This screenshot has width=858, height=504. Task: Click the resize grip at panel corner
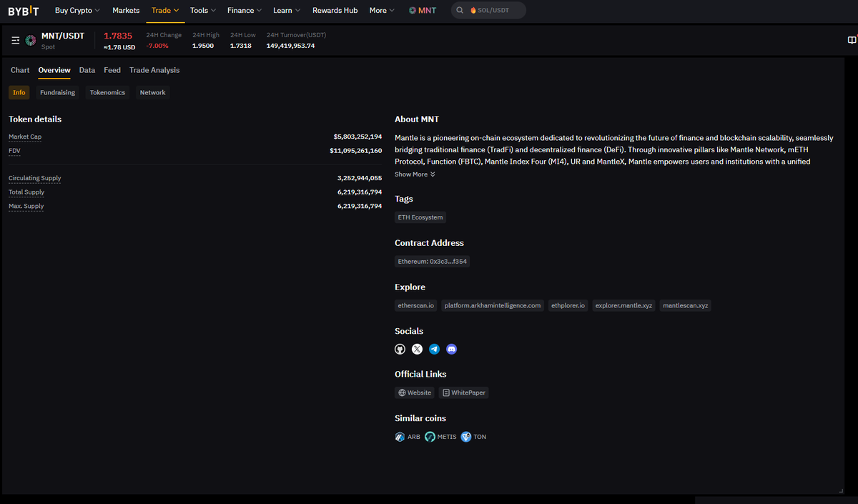pyautogui.click(x=841, y=490)
